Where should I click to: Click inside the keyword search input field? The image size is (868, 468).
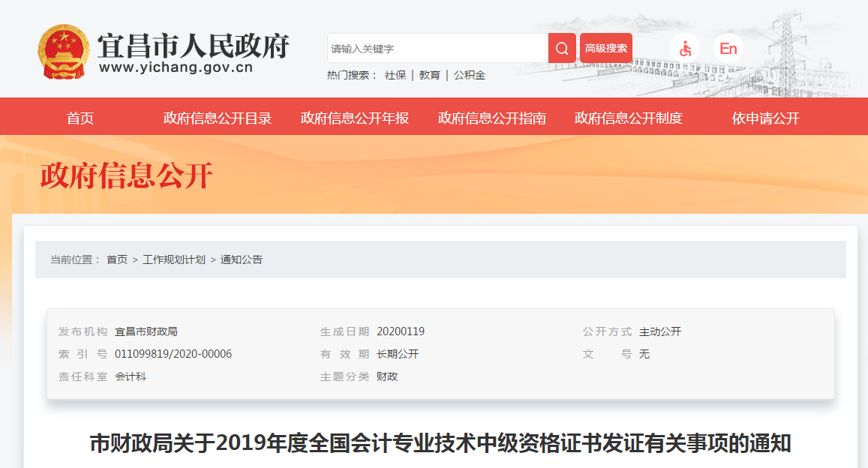tap(435, 47)
